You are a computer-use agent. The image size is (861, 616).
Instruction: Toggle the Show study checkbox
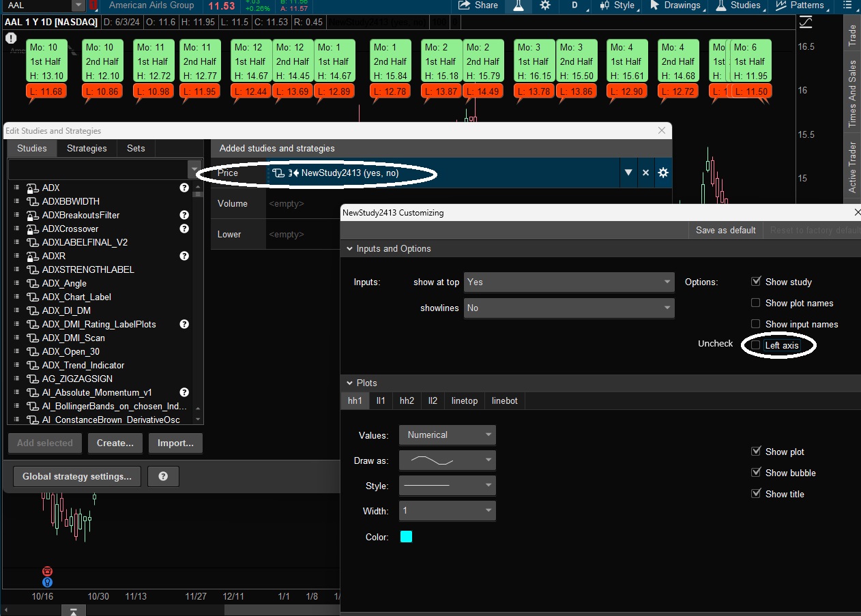(x=755, y=282)
